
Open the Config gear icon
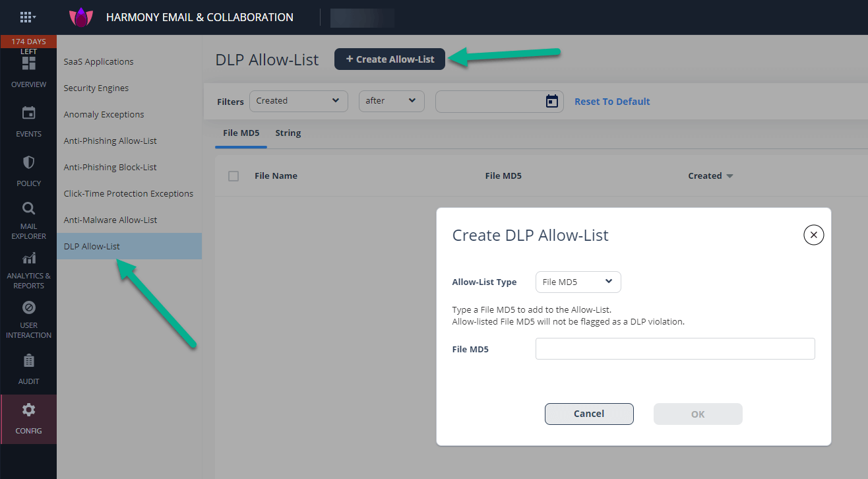28,409
